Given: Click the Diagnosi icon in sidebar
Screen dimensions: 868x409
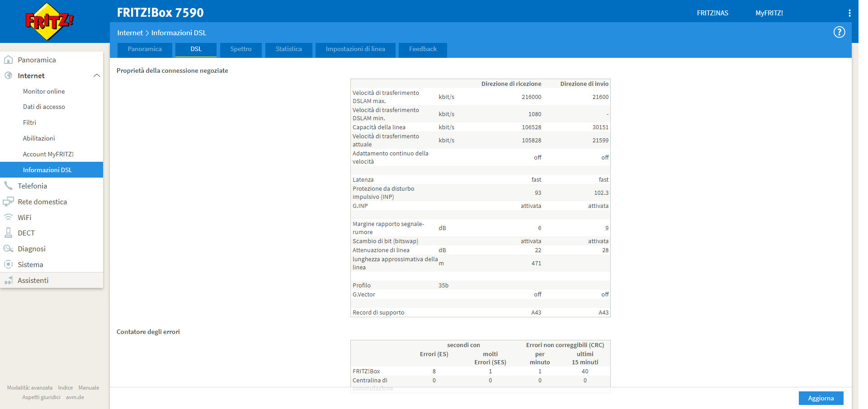Looking at the screenshot, I should [8, 249].
